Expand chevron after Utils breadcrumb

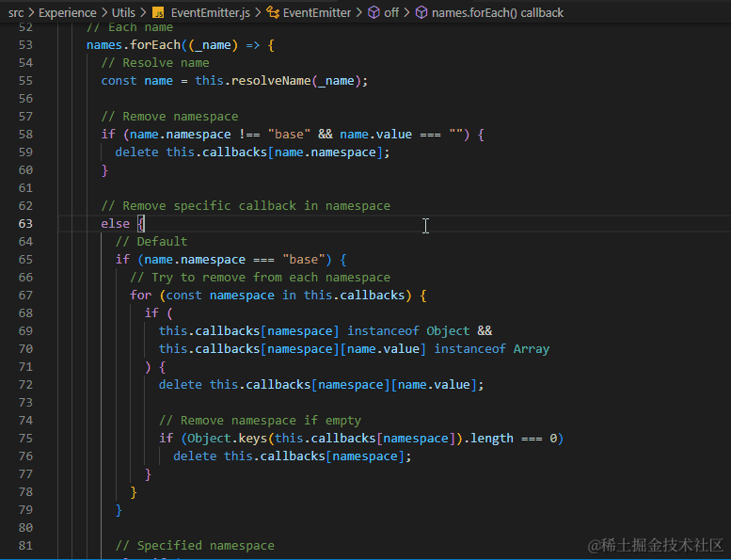pyautogui.click(x=143, y=12)
